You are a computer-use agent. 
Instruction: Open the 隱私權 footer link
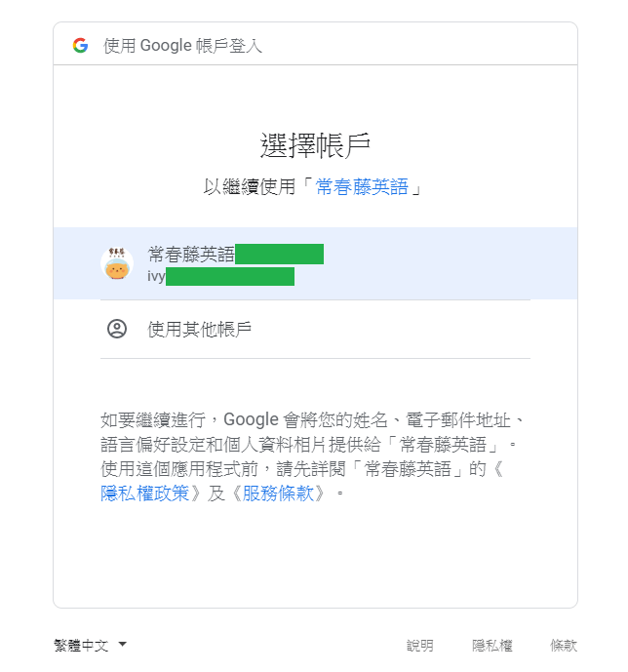(x=492, y=646)
